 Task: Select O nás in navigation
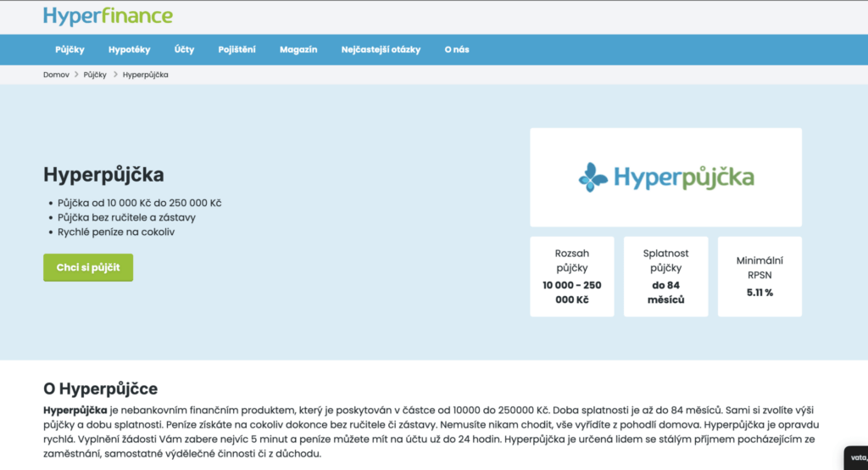click(x=457, y=50)
